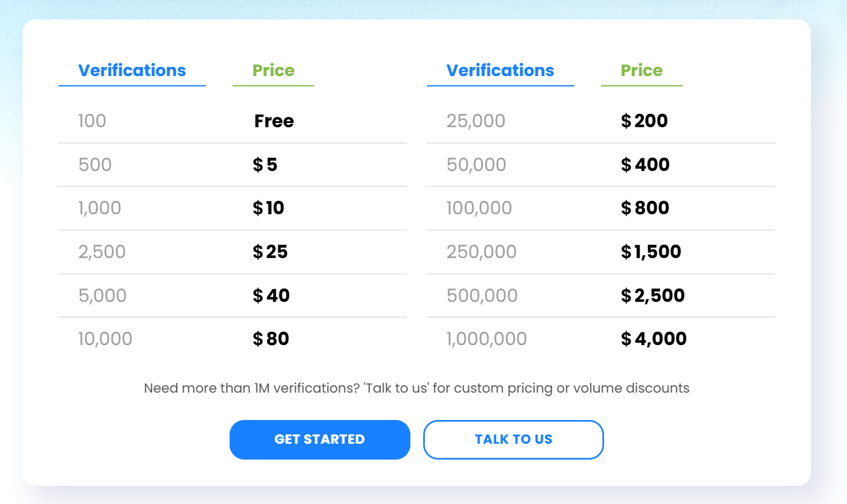847x504 pixels.
Task: Click the GET STARTED button
Action: click(320, 439)
